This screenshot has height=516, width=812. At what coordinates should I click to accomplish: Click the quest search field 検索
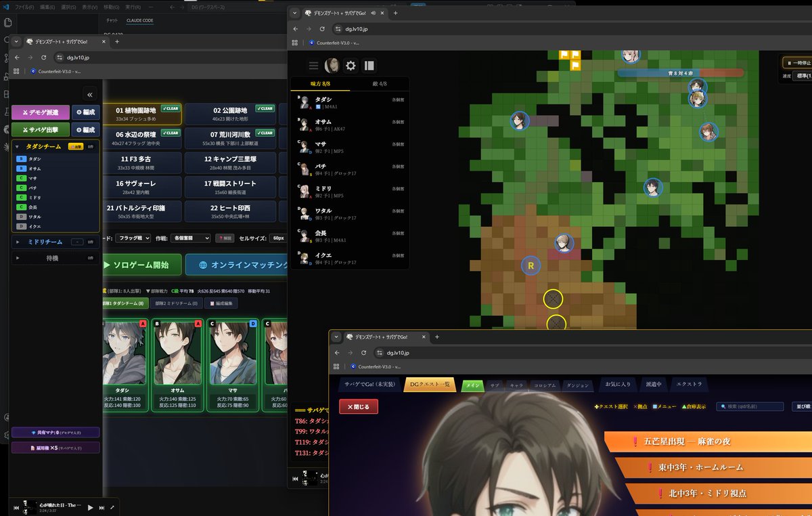pyautogui.click(x=750, y=406)
